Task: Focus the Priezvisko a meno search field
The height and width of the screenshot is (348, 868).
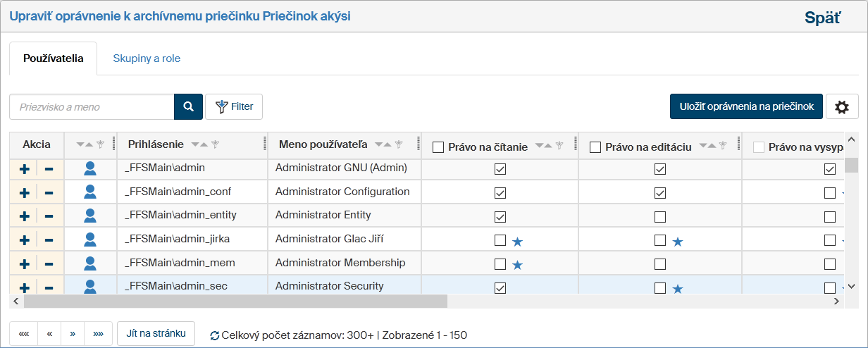Action: click(92, 107)
